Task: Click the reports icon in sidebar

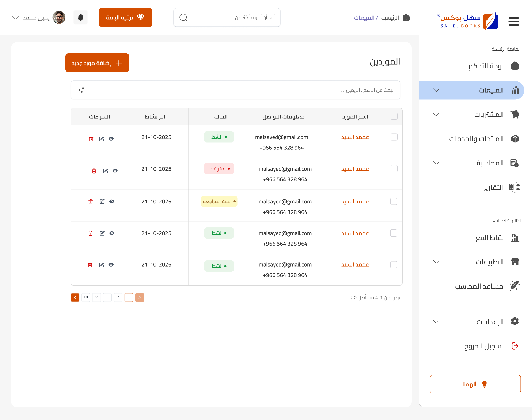Action: [515, 187]
